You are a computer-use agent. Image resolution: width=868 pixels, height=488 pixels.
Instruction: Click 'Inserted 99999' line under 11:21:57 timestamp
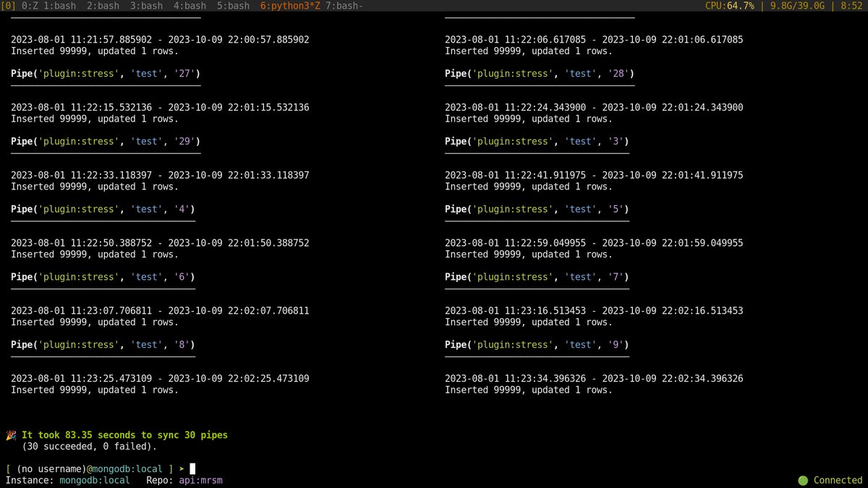click(x=95, y=51)
